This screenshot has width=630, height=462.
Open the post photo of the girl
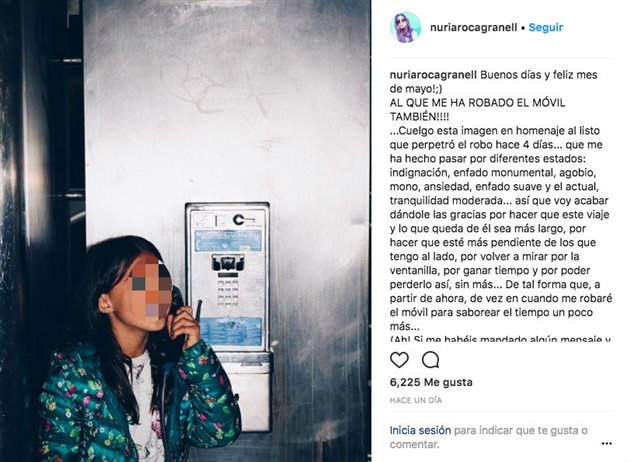(x=185, y=231)
